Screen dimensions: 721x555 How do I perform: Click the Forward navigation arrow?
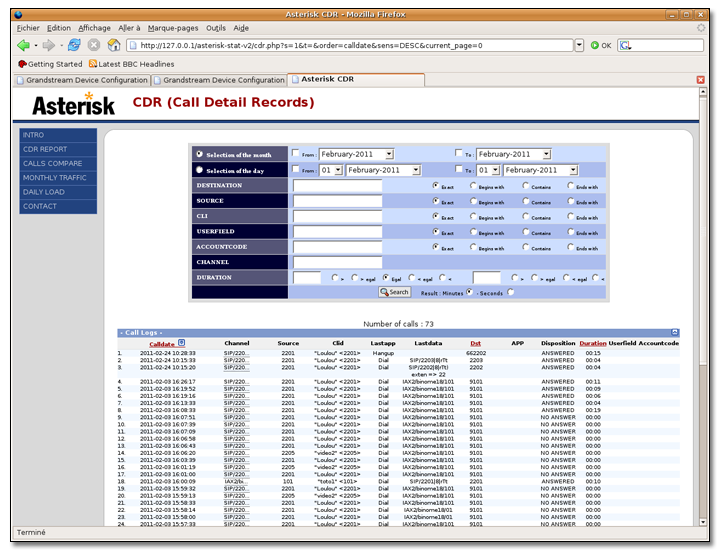point(48,46)
